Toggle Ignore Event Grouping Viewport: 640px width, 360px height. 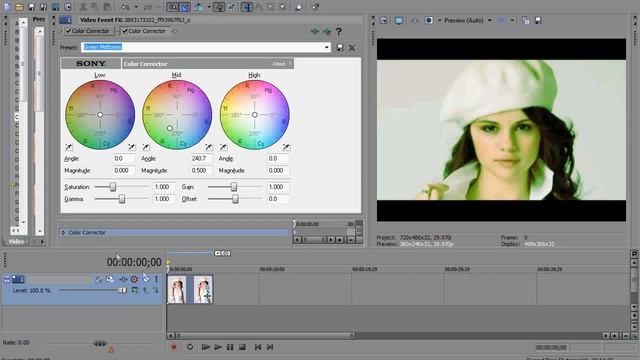point(232,7)
